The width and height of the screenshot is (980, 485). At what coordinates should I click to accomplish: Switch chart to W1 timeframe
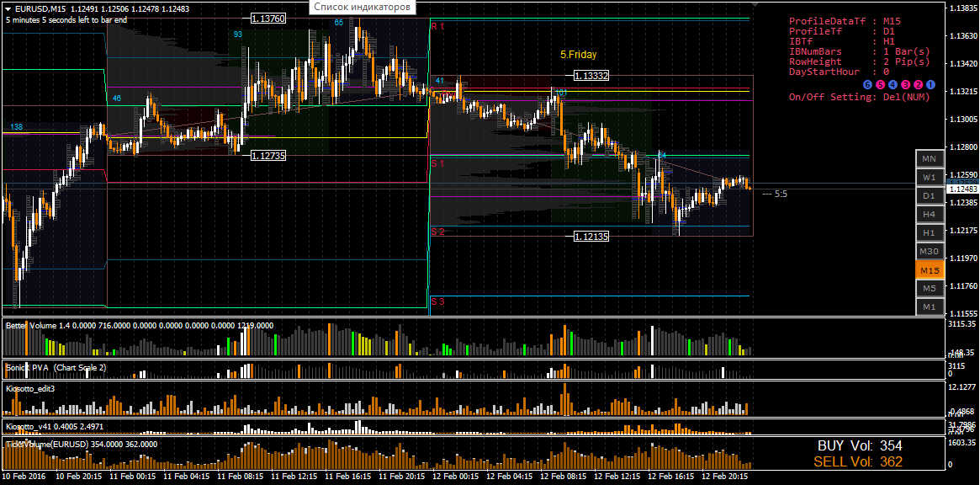pos(929,177)
